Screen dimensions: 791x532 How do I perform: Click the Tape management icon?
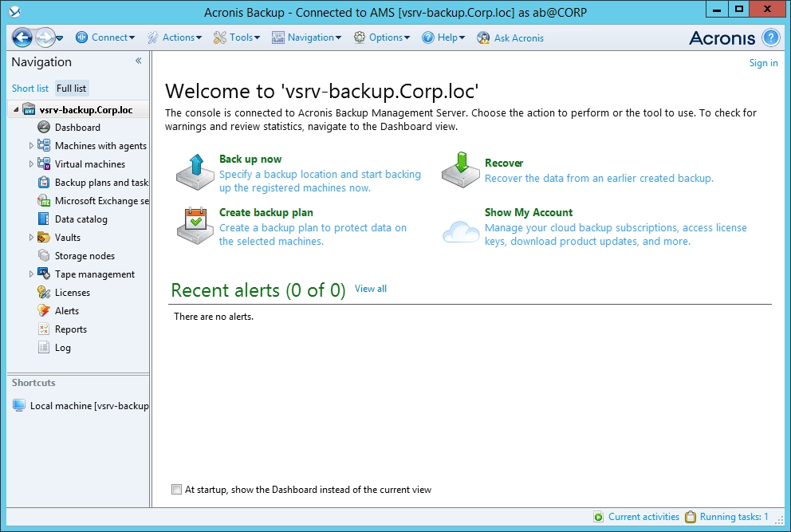tap(44, 274)
